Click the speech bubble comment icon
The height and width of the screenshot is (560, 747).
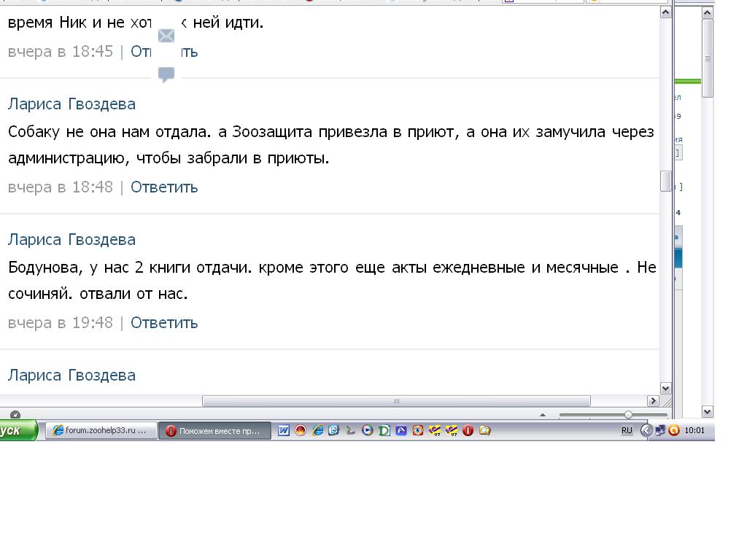pos(166,74)
